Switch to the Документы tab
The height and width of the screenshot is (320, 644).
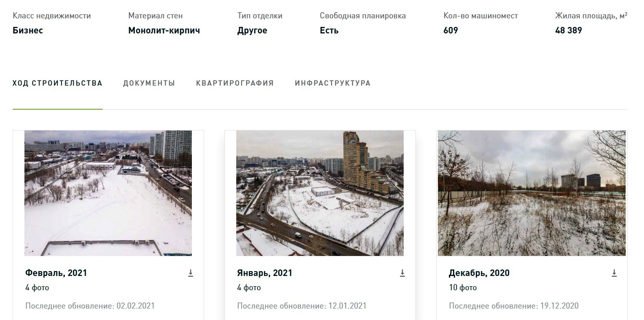pyautogui.click(x=149, y=83)
